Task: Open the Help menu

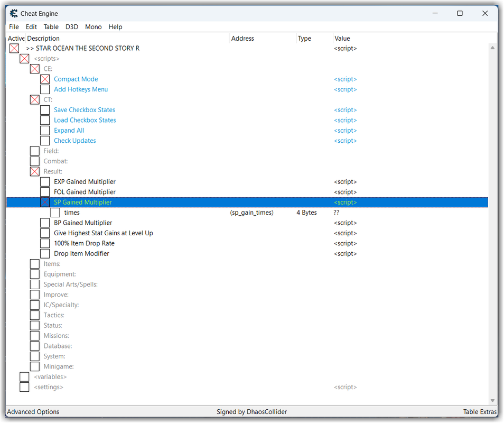Action: (115, 27)
